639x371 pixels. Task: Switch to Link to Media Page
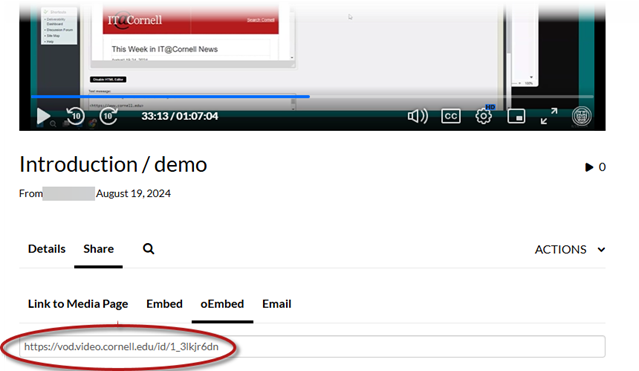(78, 304)
